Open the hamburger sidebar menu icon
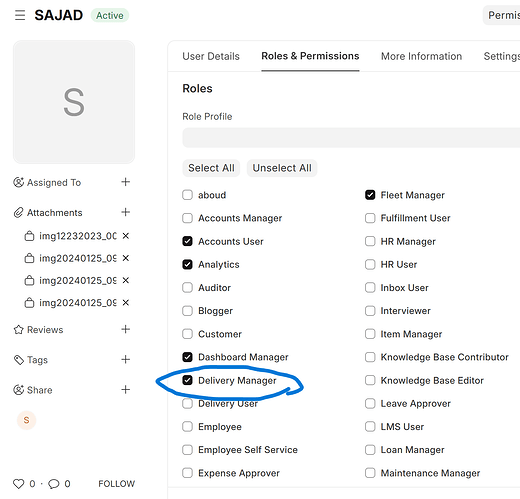 point(20,15)
